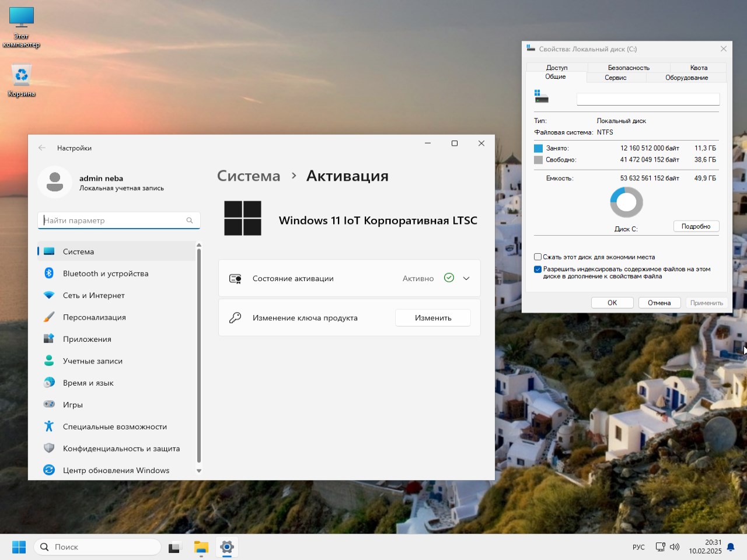This screenshot has width=747, height=560.
Task: Click the Приложения apps icon
Action: pyautogui.click(x=49, y=339)
